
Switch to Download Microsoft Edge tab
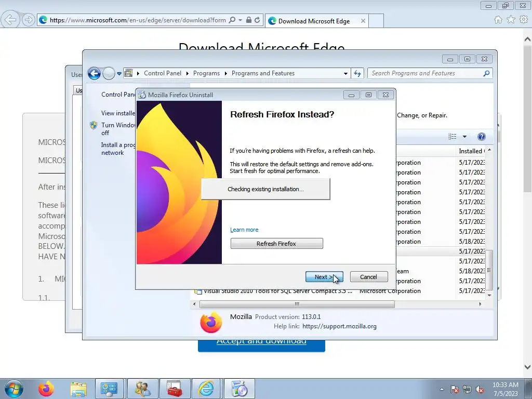314,21
